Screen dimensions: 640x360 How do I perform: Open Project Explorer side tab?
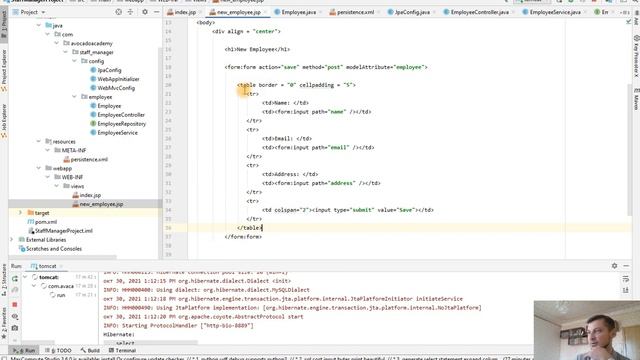click(x=4, y=71)
